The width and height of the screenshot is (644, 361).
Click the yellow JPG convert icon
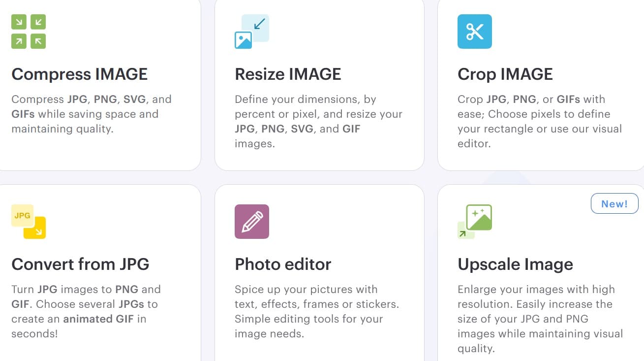pos(29,222)
